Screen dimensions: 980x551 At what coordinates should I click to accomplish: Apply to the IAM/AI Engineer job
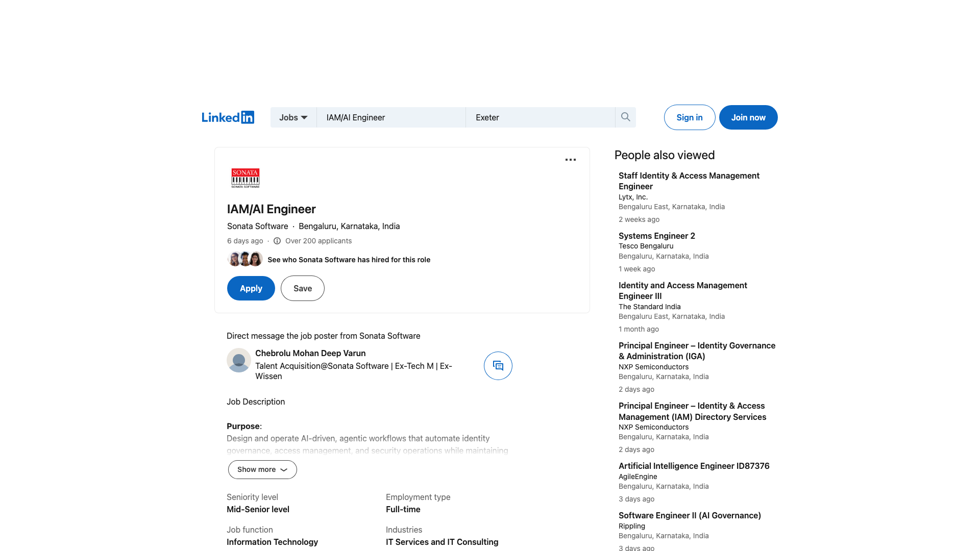[251, 288]
